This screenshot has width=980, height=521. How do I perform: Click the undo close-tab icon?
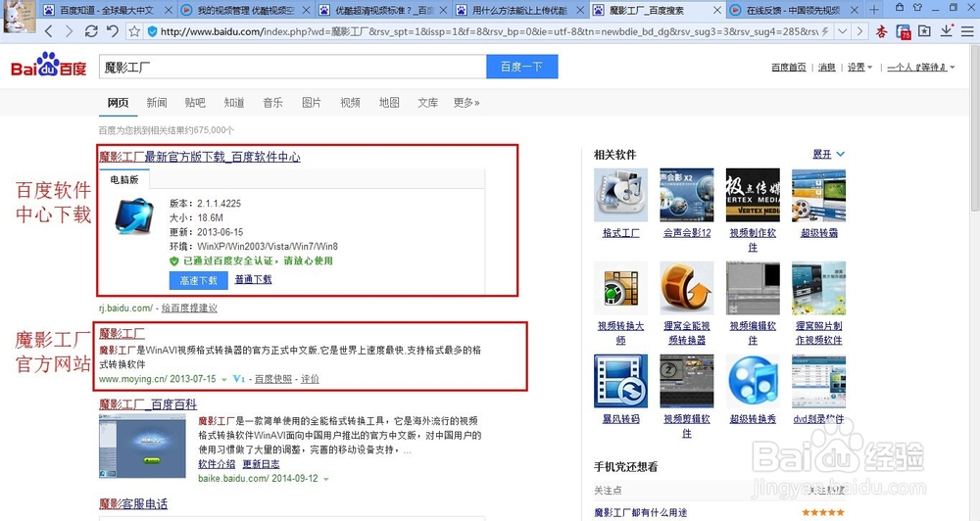pos(113,31)
